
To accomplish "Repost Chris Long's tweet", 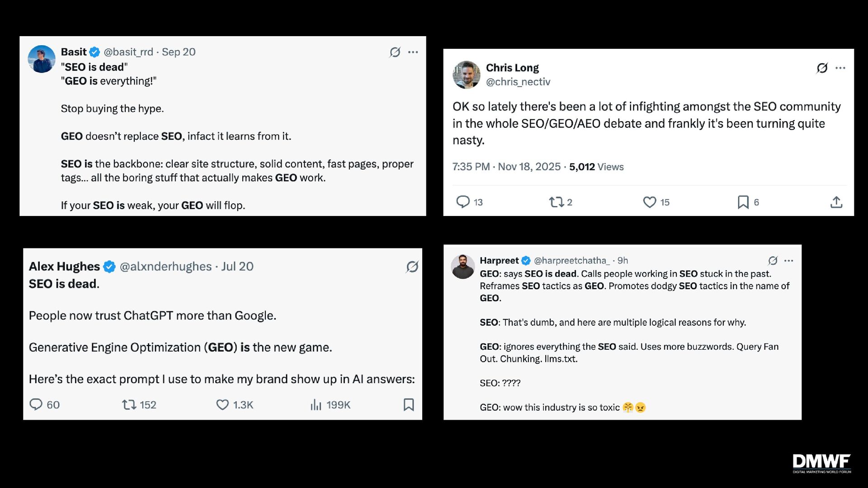I will click(x=556, y=202).
